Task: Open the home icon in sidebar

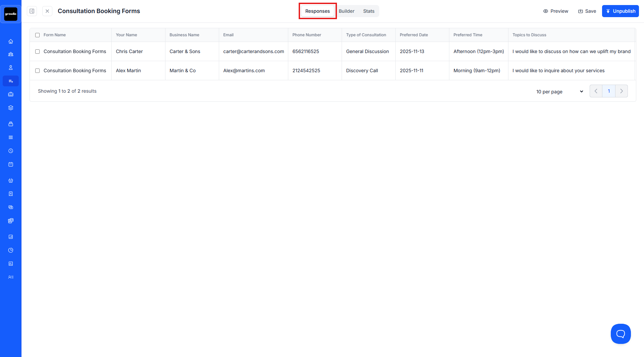Action: (11, 41)
